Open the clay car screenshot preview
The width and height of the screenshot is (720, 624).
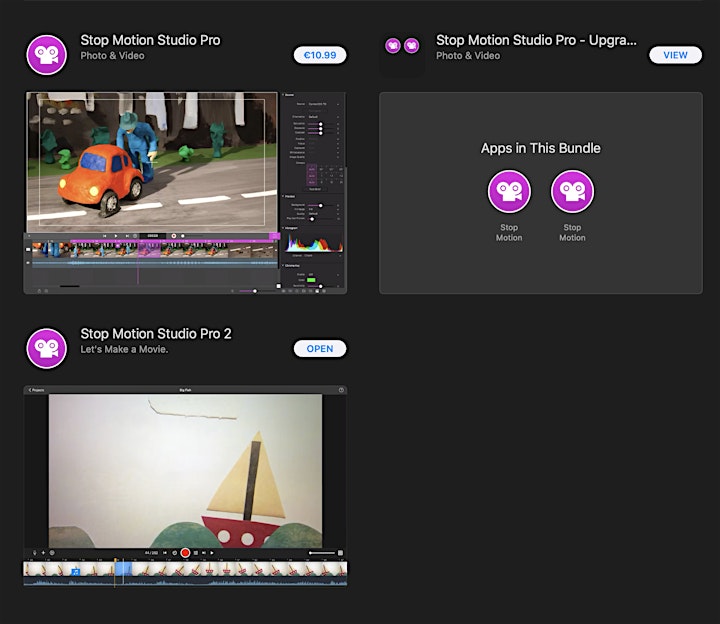pyautogui.click(x=185, y=193)
